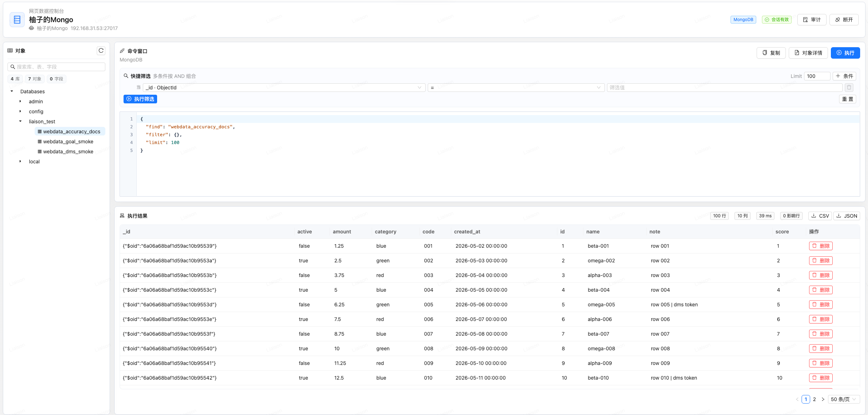
Task: Delete row alpha-009
Action: click(x=821, y=363)
